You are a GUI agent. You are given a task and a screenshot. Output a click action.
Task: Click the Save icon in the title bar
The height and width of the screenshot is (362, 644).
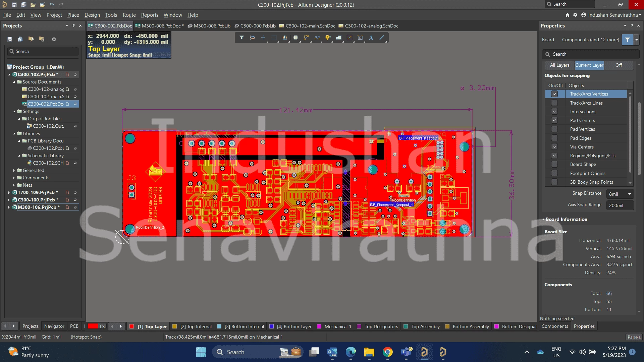[x=14, y=5]
